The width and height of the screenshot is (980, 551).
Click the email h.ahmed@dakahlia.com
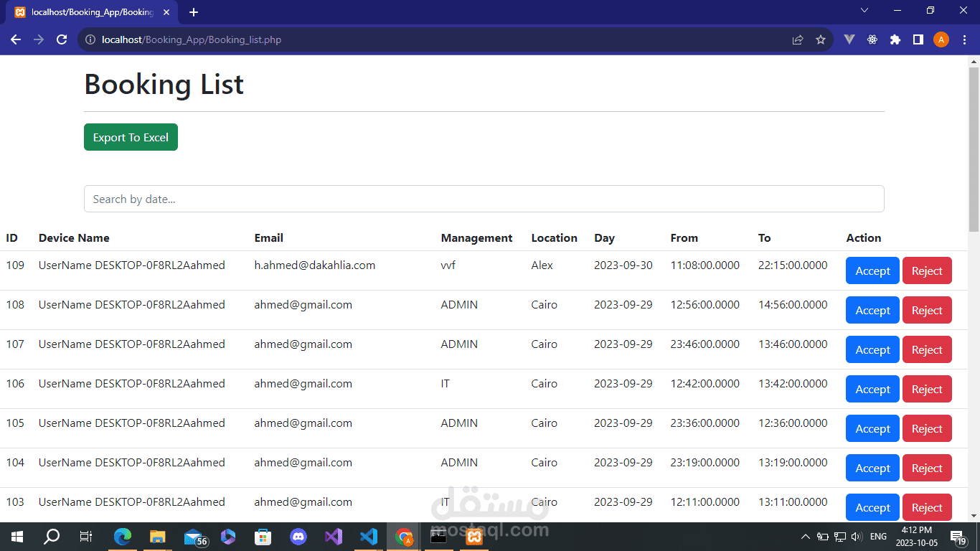coord(315,265)
